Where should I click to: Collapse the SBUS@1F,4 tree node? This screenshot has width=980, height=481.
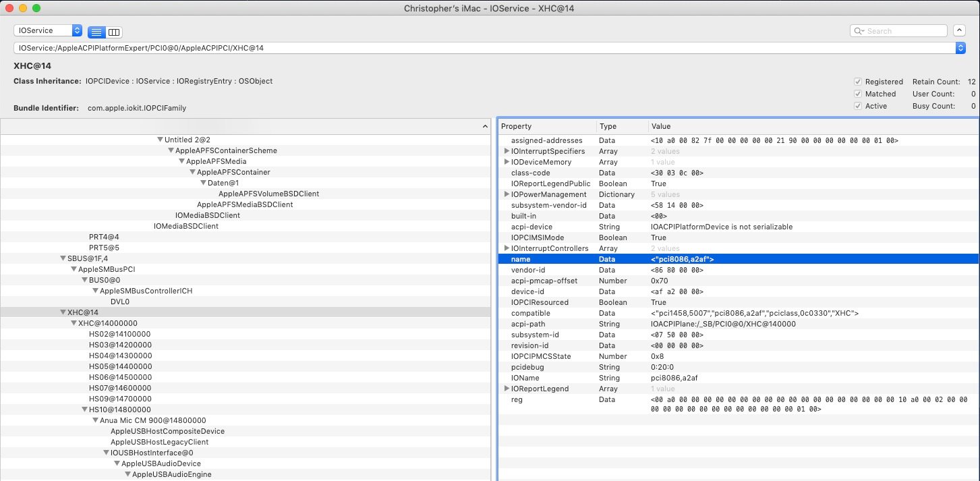coord(63,258)
